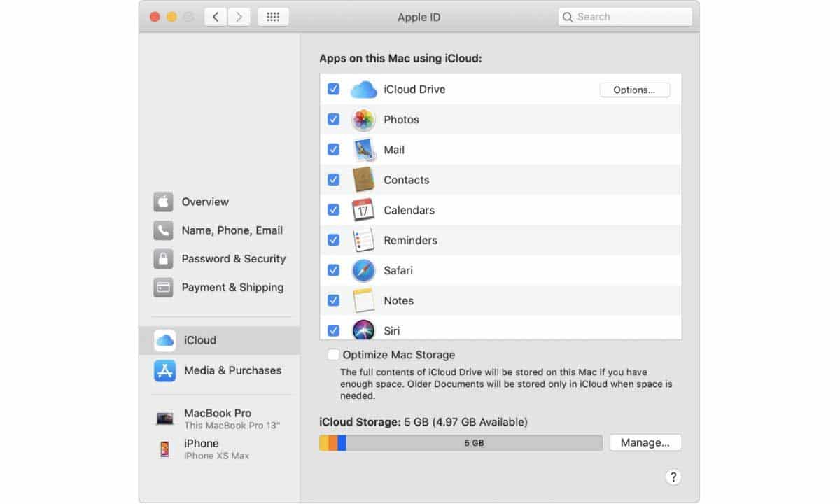Click the iCloud Drive cloud icon
The image size is (840, 504).
pos(363,90)
